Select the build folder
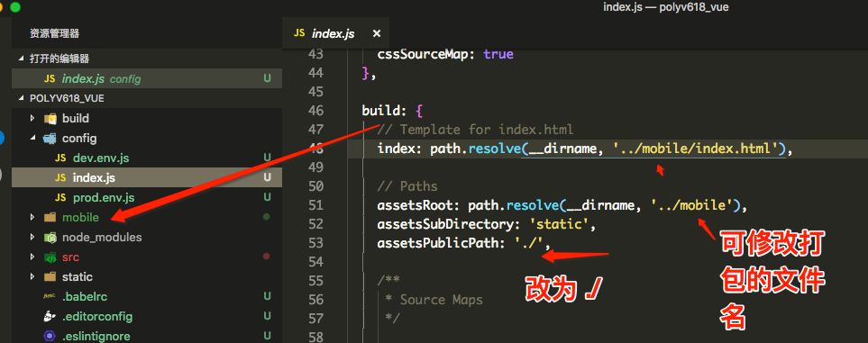 [x=76, y=119]
